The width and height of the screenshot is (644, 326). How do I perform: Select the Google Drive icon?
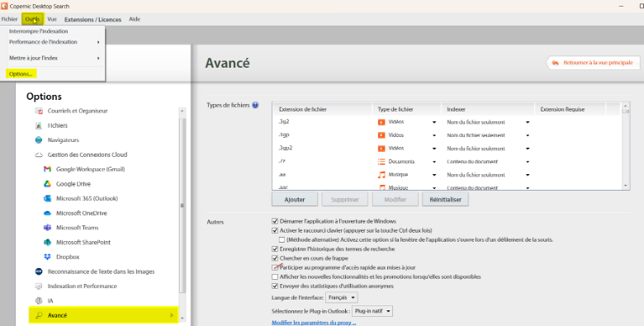(x=47, y=184)
